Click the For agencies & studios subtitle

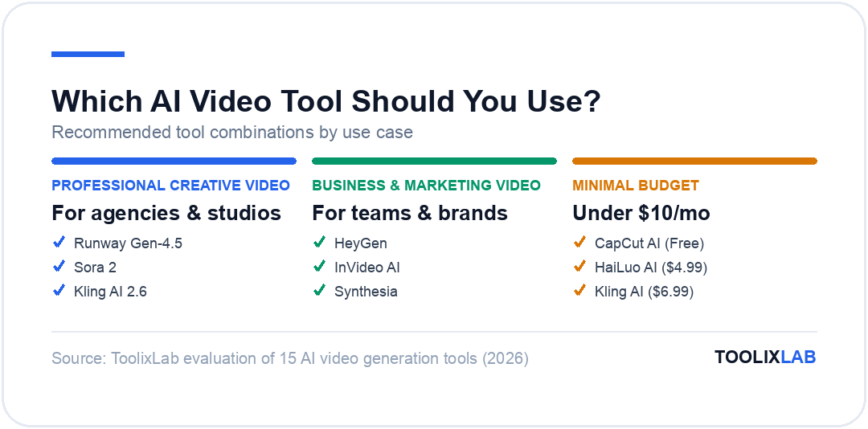point(166,213)
